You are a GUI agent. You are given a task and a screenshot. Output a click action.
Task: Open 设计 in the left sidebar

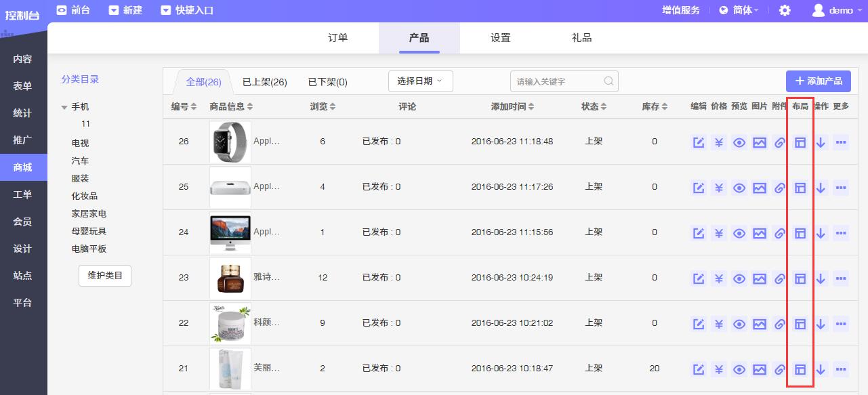23,249
